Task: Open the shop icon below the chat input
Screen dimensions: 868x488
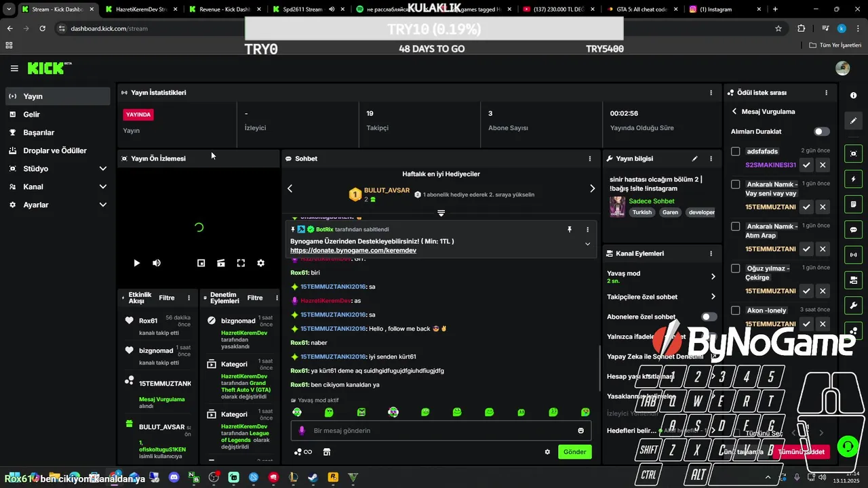Action: tap(326, 452)
